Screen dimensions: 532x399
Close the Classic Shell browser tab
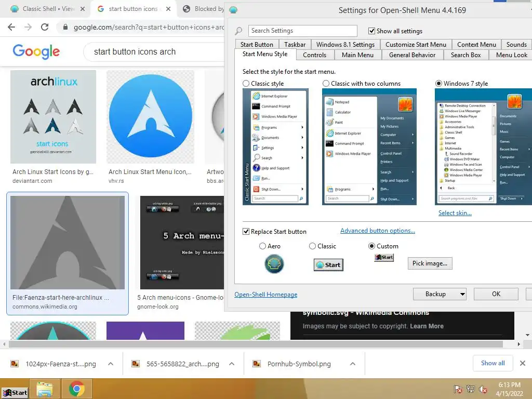click(x=83, y=9)
